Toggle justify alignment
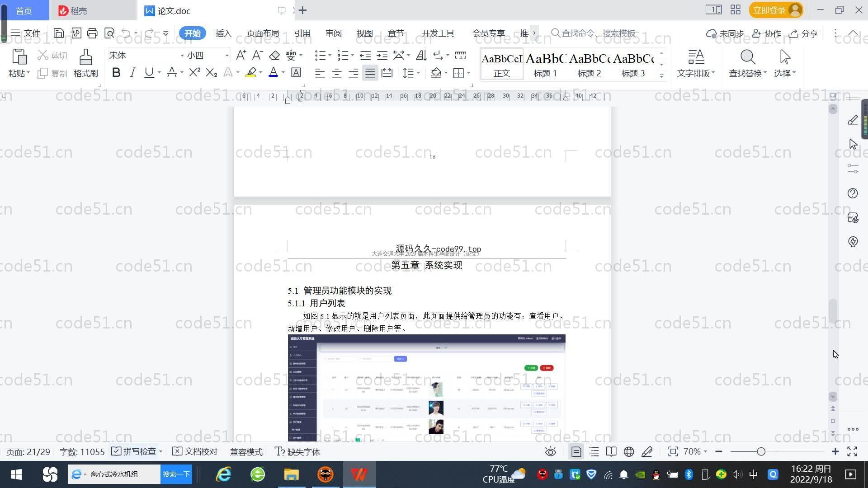This screenshot has height=488, width=868. [370, 73]
